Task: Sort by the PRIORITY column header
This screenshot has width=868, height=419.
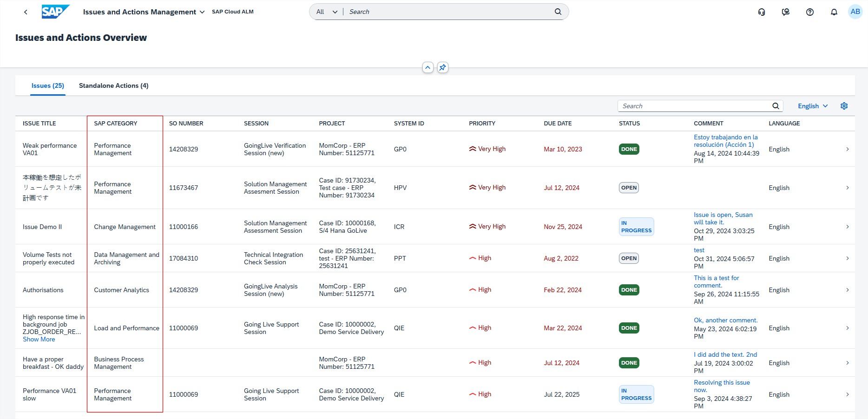Action: pyautogui.click(x=482, y=124)
